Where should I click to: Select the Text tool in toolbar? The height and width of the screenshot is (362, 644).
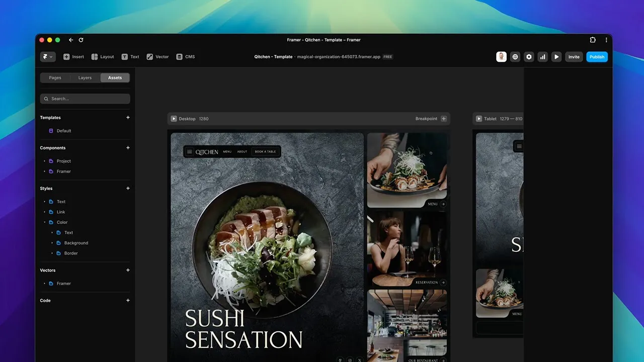tap(130, 57)
